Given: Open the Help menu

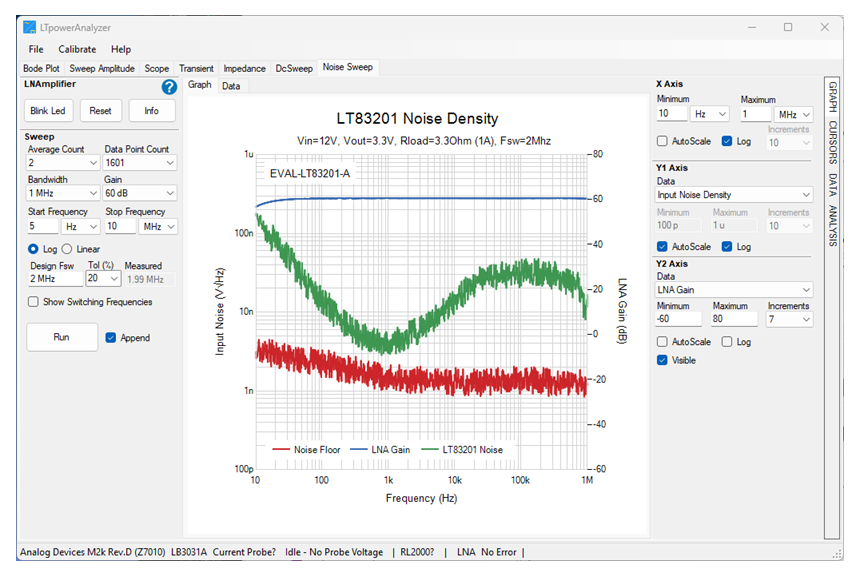Looking at the screenshot, I should [121, 49].
